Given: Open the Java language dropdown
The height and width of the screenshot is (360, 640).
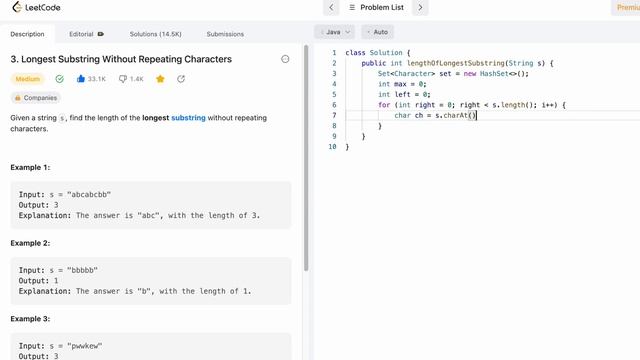Looking at the screenshot, I should click(x=334, y=32).
